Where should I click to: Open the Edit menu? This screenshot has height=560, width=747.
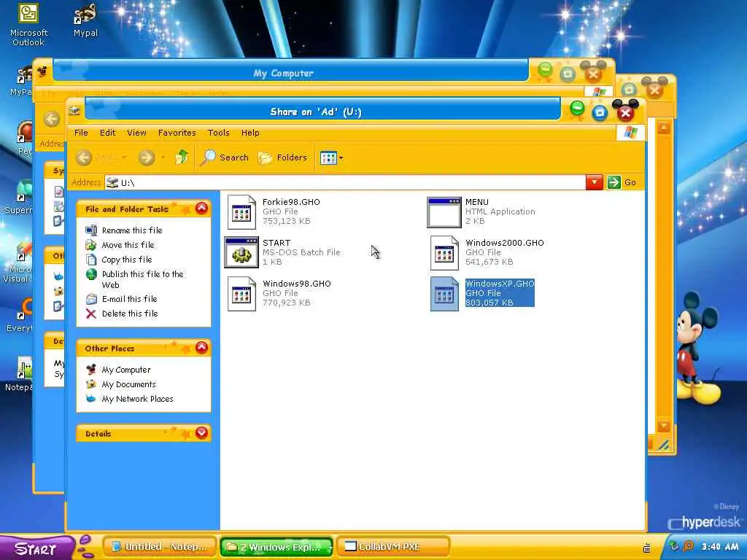(x=108, y=133)
